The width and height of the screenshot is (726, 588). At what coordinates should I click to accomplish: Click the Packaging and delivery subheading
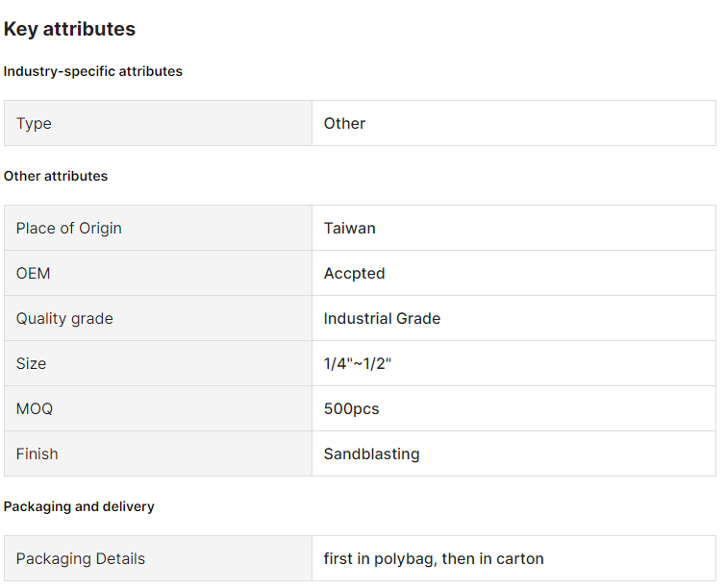pos(79,506)
